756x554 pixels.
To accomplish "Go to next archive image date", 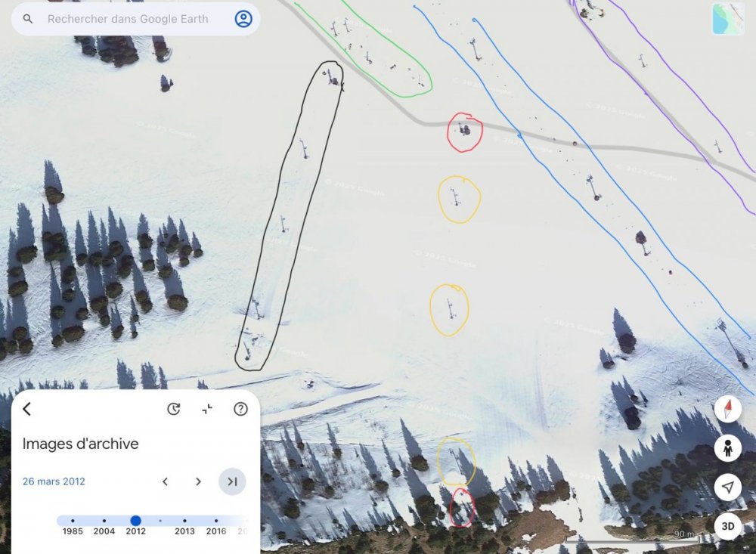I will (198, 481).
